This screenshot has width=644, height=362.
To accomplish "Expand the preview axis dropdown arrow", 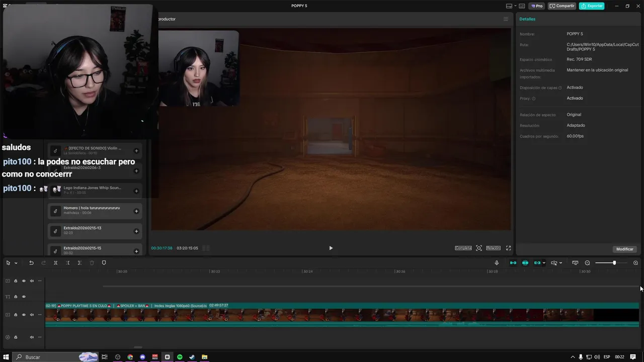I will tap(561, 263).
